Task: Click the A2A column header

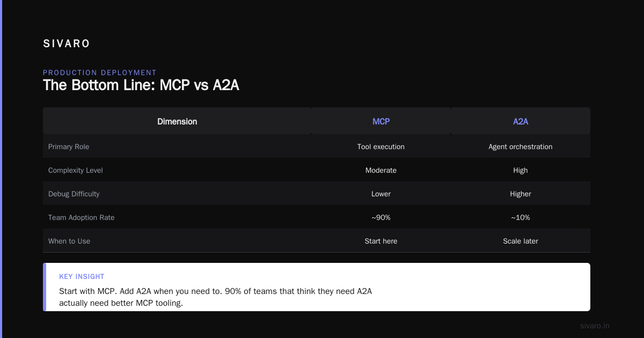Action: click(521, 121)
